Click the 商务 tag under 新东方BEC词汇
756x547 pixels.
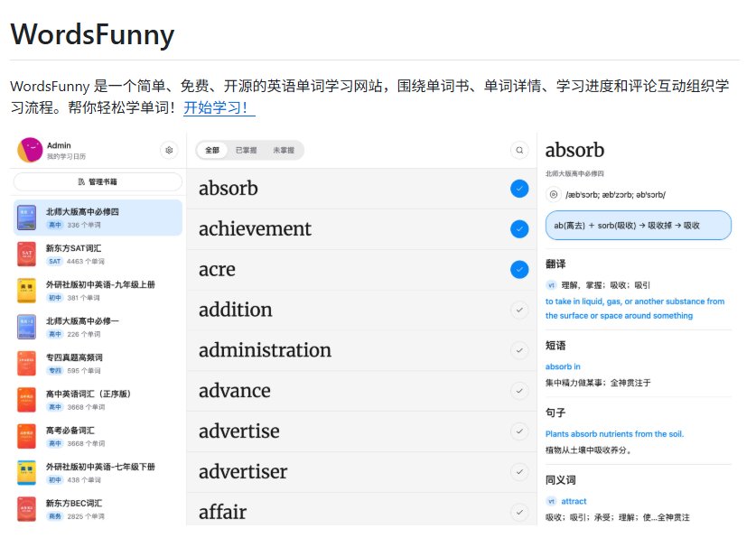tap(54, 516)
